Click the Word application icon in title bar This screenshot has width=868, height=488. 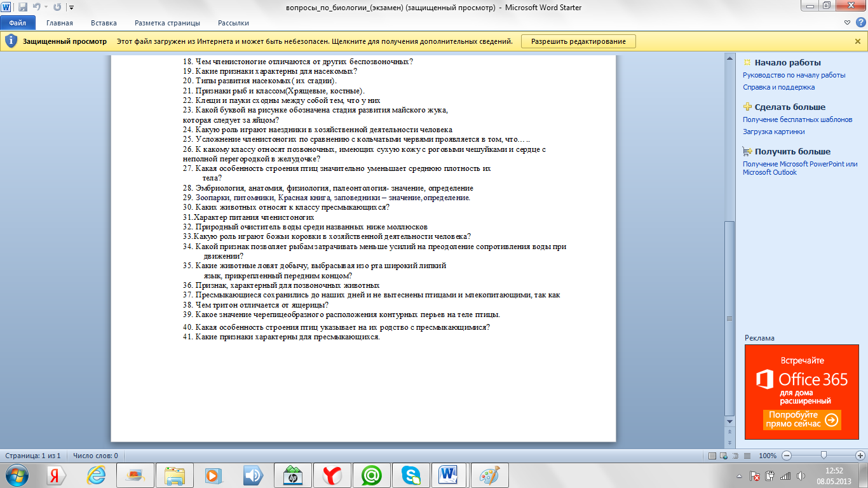(7, 8)
